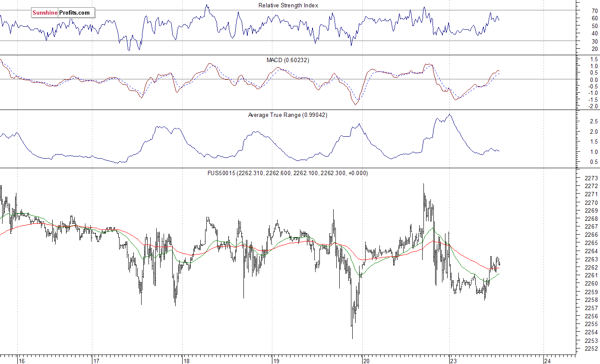Select the 2252 price axis label

pyautogui.click(x=591, y=348)
